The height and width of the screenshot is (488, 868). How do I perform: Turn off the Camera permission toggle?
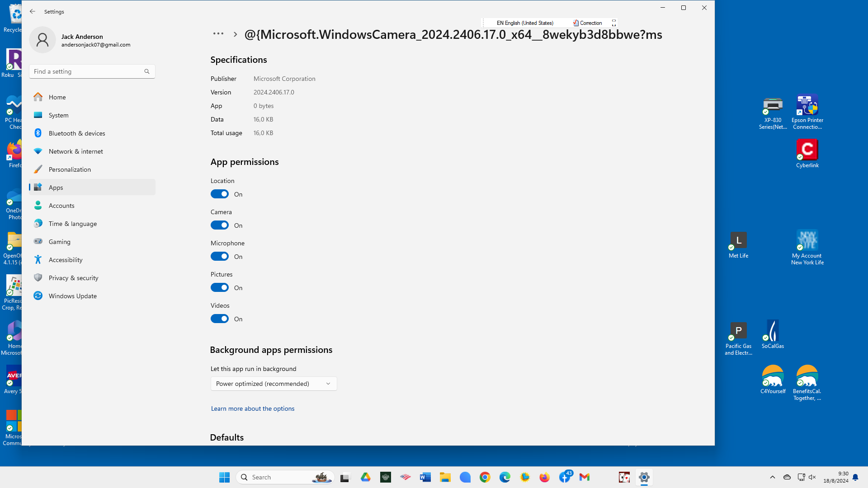pos(220,225)
